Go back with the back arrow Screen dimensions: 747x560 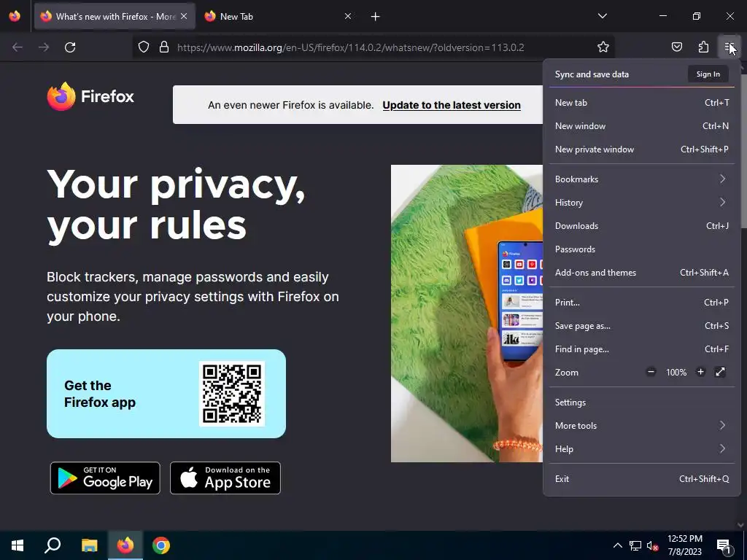pos(18,47)
